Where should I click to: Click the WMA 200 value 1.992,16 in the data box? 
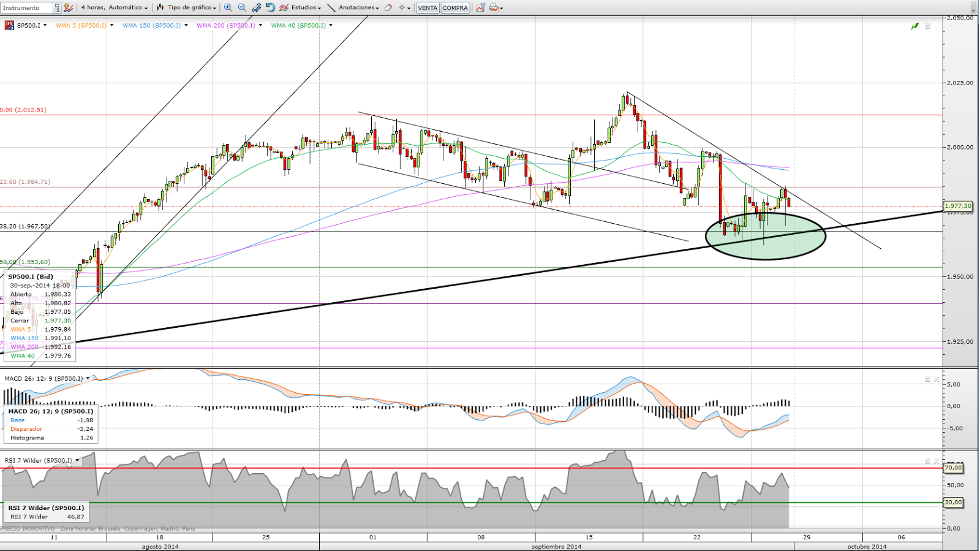pyautogui.click(x=58, y=347)
